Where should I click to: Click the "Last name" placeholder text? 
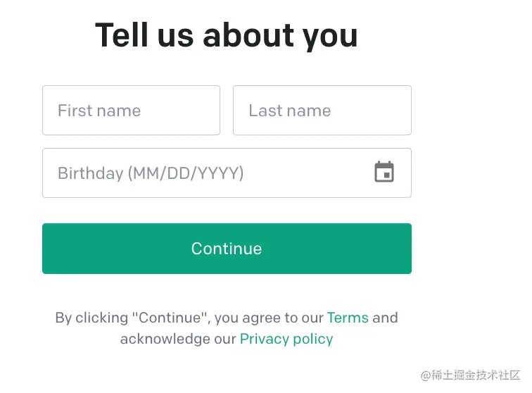click(290, 111)
